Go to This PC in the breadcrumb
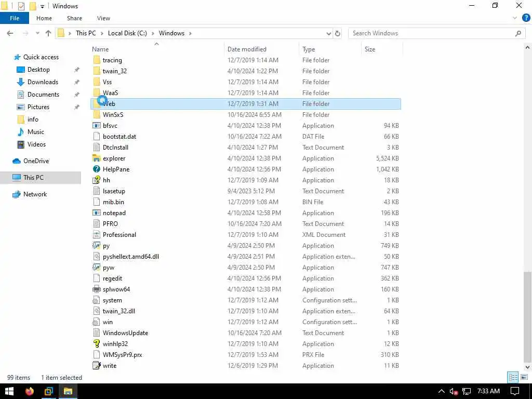532x399 pixels. click(86, 33)
